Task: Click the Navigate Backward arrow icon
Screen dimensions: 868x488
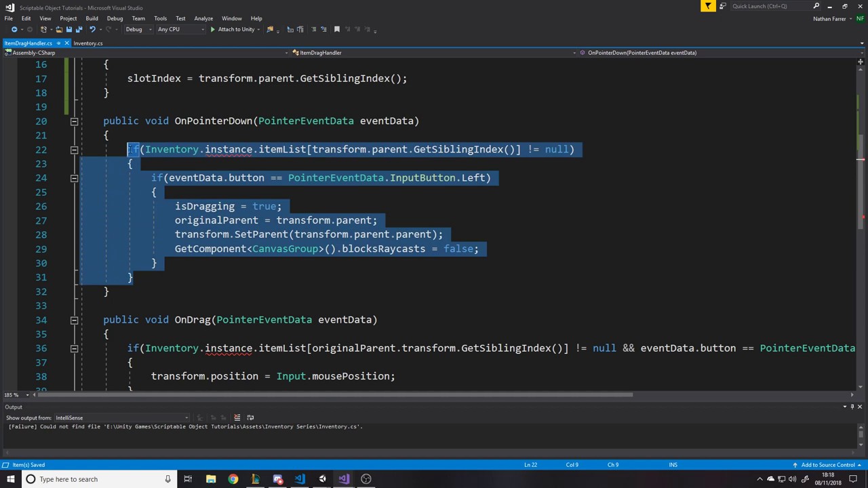Action: tap(14, 29)
